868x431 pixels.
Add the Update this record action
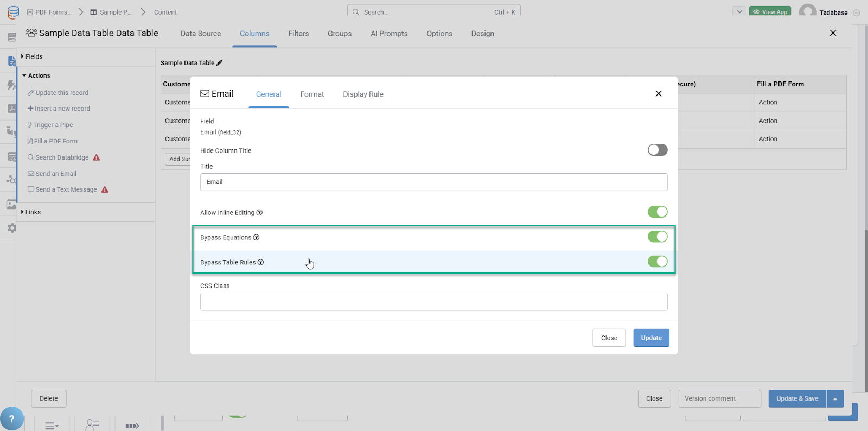point(58,93)
